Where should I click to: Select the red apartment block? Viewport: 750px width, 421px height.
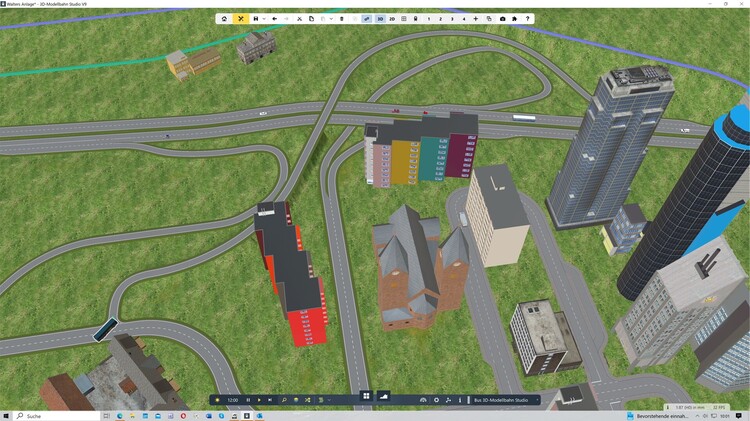point(293,275)
